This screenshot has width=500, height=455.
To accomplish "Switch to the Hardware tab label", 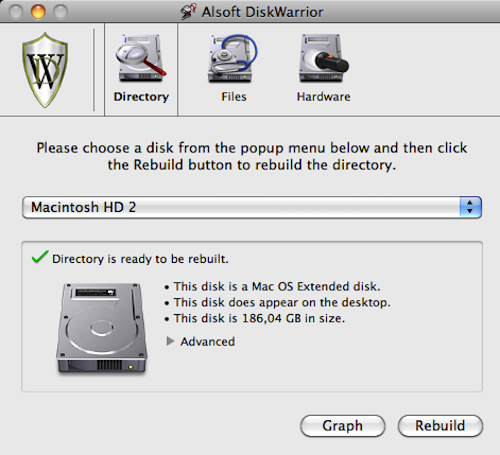I will (323, 97).
